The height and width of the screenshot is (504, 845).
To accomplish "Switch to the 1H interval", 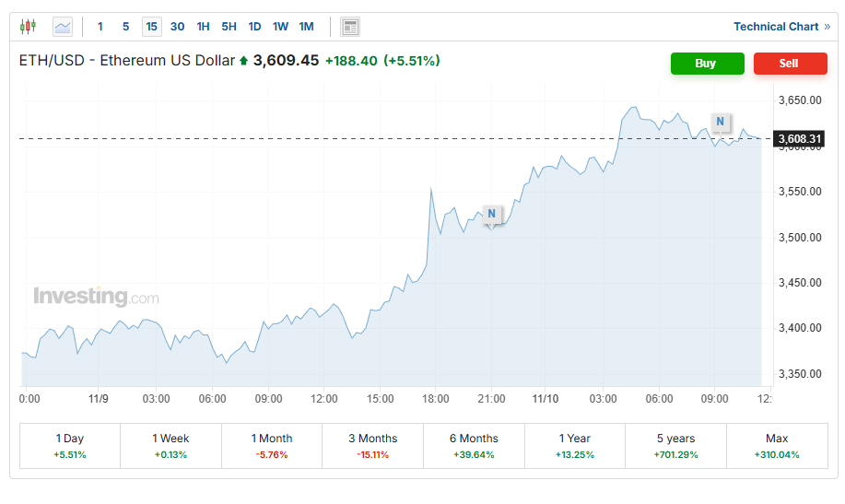I will click(x=203, y=27).
